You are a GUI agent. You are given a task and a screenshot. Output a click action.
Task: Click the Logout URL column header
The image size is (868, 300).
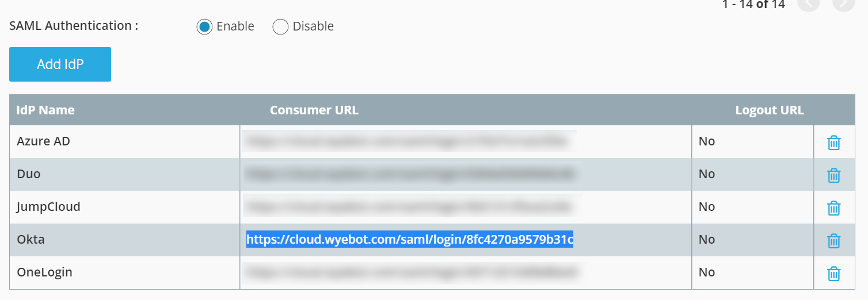tap(770, 110)
